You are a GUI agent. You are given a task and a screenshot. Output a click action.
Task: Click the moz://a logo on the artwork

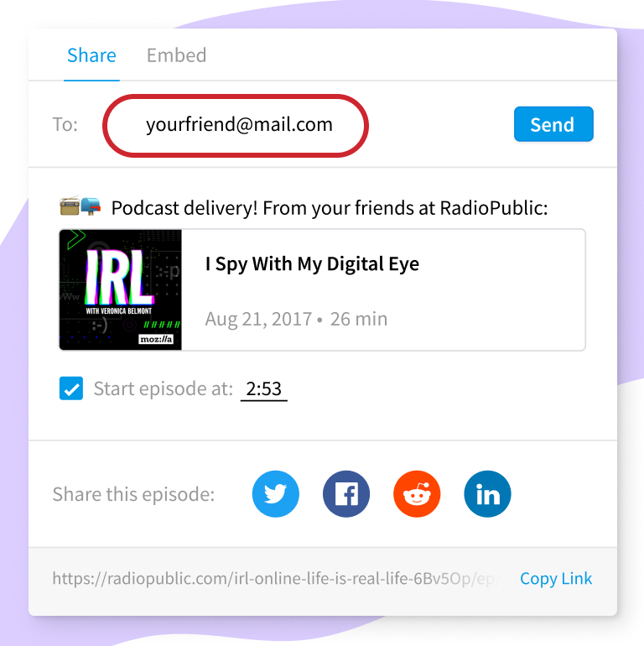[156, 339]
